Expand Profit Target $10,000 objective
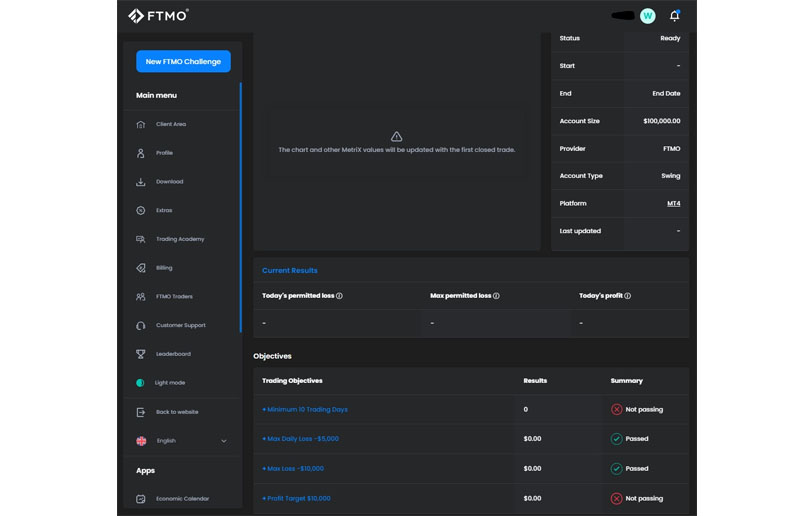 tap(296, 498)
